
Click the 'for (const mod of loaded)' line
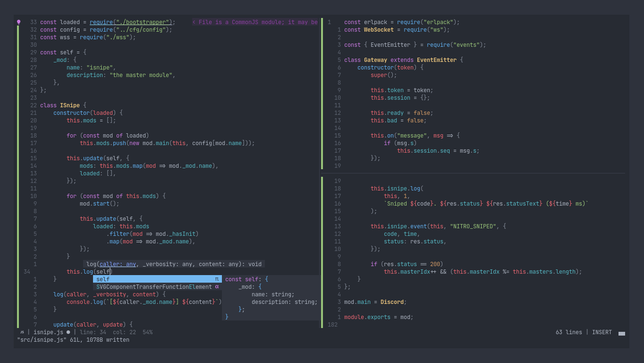tap(108, 135)
